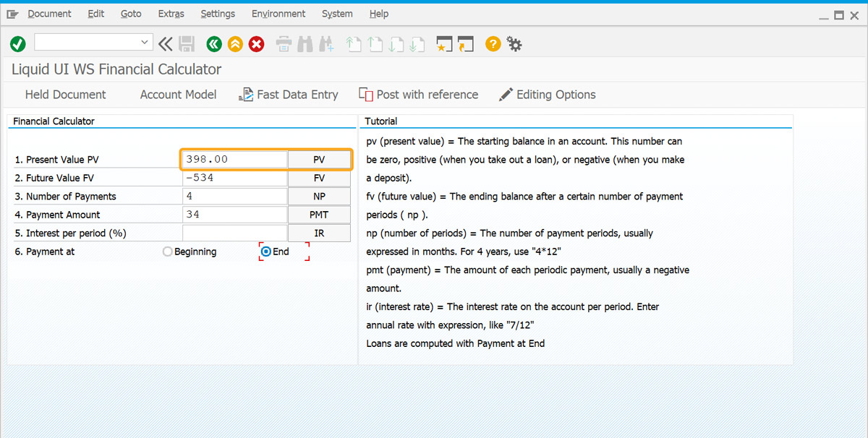Image resolution: width=868 pixels, height=438 pixels.
Task: Click the orange Exit up-arrow icon
Action: pos(235,44)
